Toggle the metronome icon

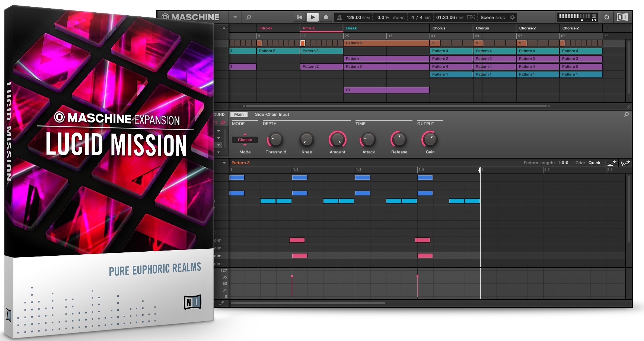[339, 17]
